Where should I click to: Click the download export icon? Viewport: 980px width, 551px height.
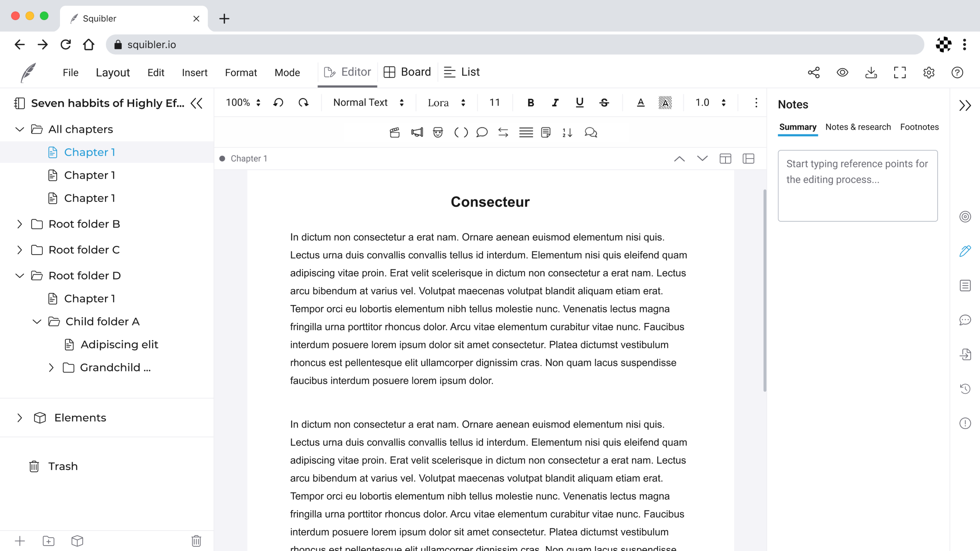tap(871, 72)
